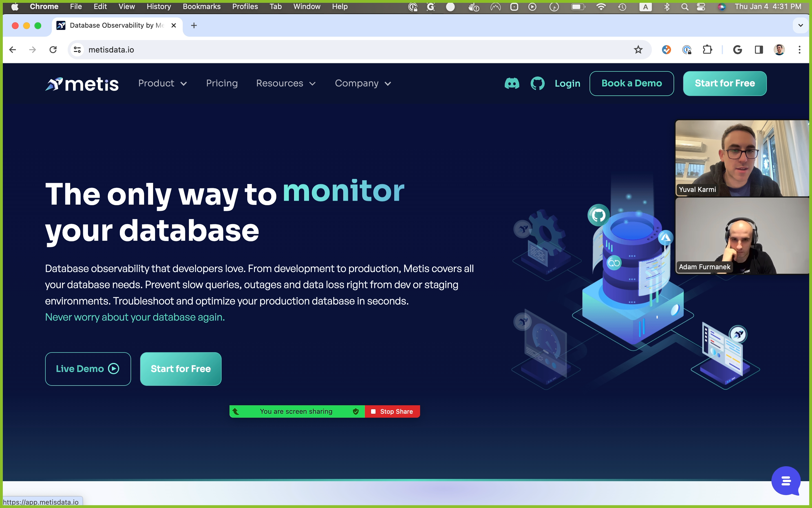This screenshot has height=508, width=812.
Task: Click Start for Free in the navbar
Action: click(724, 83)
